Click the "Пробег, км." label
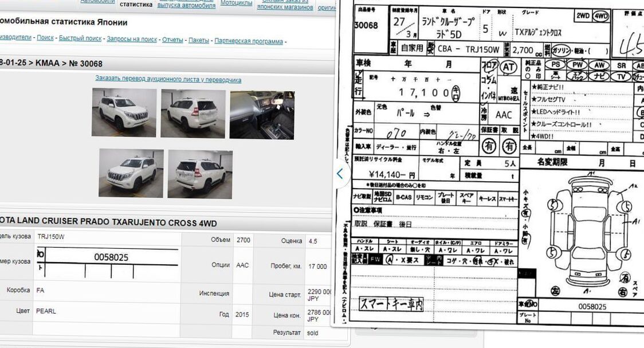Image resolution: width=644 pixels, height=348 pixels. (x=286, y=266)
